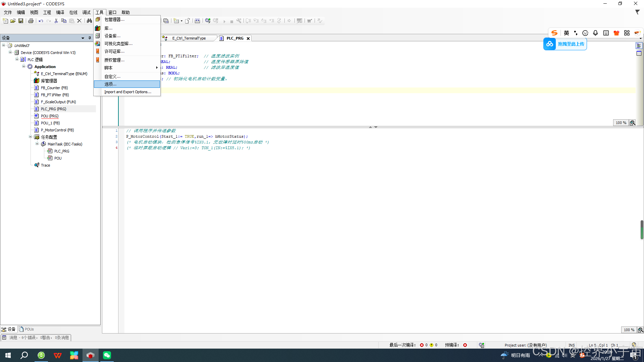Collapse the Application tree node
Image resolution: width=644 pixels, height=362 pixels.
(24, 66)
